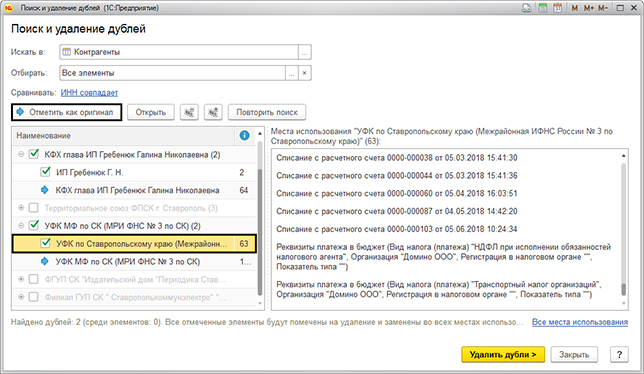Clear the Отбирать field with X button

click(x=304, y=73)
